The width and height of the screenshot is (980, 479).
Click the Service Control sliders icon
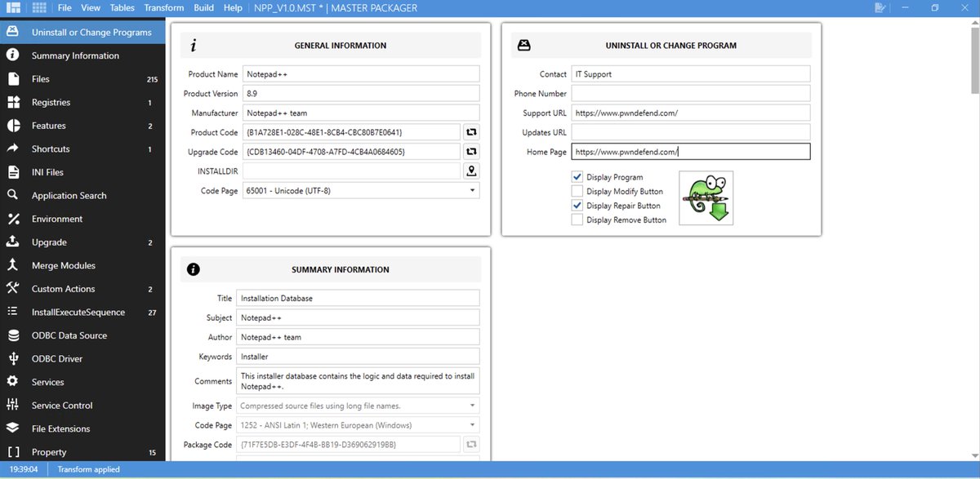pos(13,406)
